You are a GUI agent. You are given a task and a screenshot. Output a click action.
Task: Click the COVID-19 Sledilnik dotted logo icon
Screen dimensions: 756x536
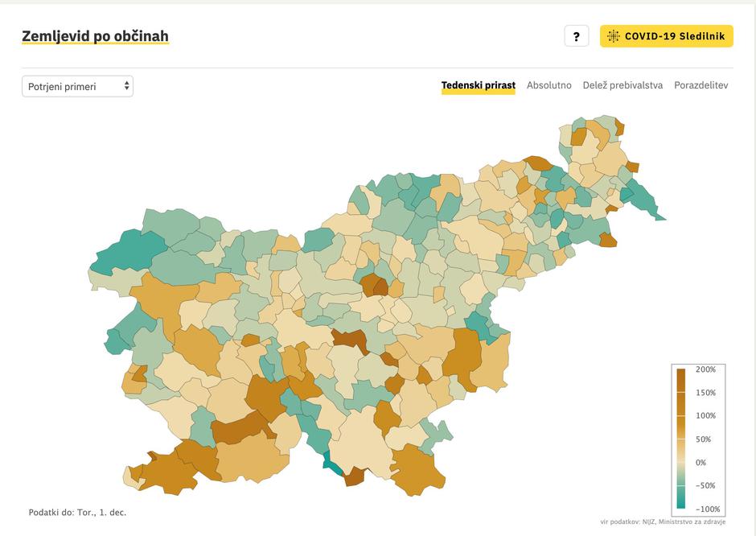point(614,35)
